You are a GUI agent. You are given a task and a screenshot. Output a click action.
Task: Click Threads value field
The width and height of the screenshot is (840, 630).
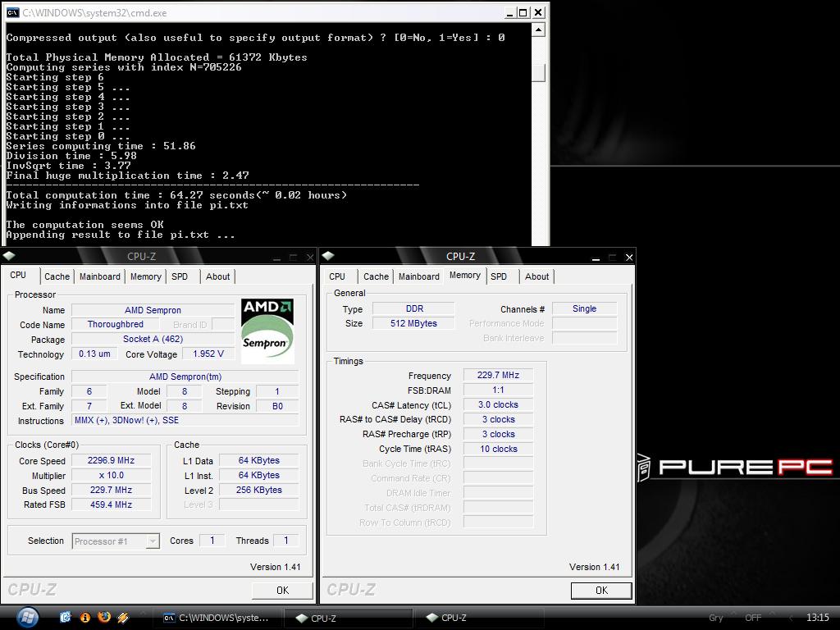286,541
